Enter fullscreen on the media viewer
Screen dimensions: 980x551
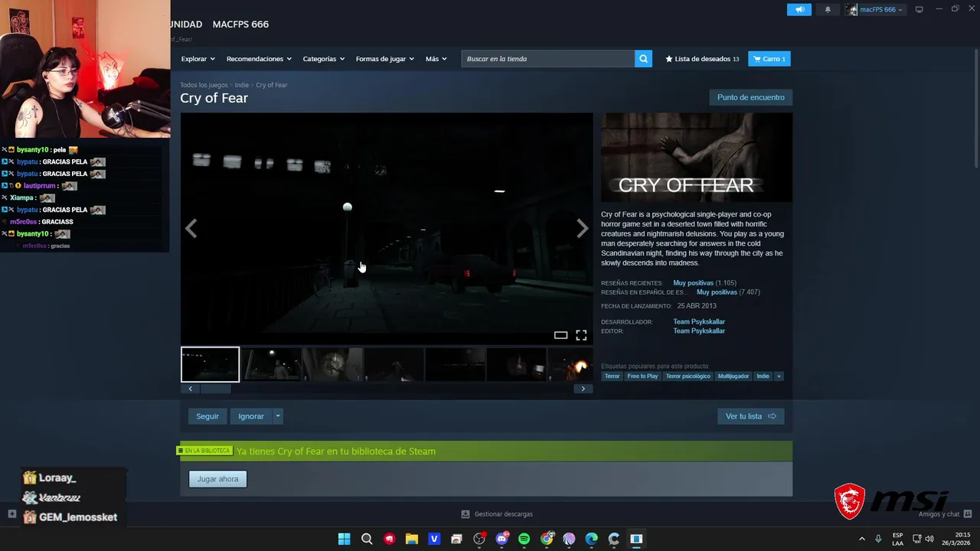click(581, 335)
